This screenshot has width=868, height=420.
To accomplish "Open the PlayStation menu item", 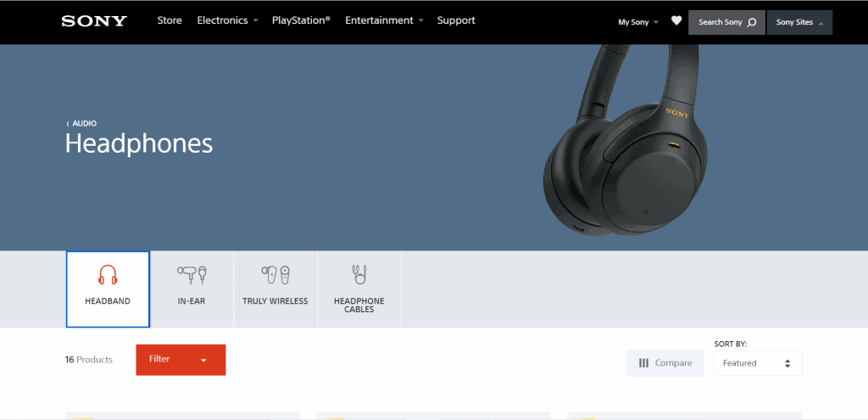I will coord(301,20).
